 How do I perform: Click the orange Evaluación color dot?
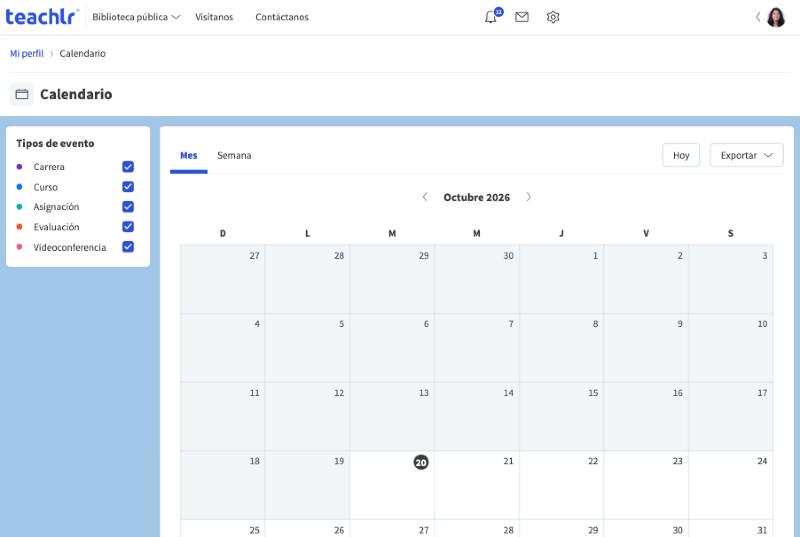coord(19,226)
